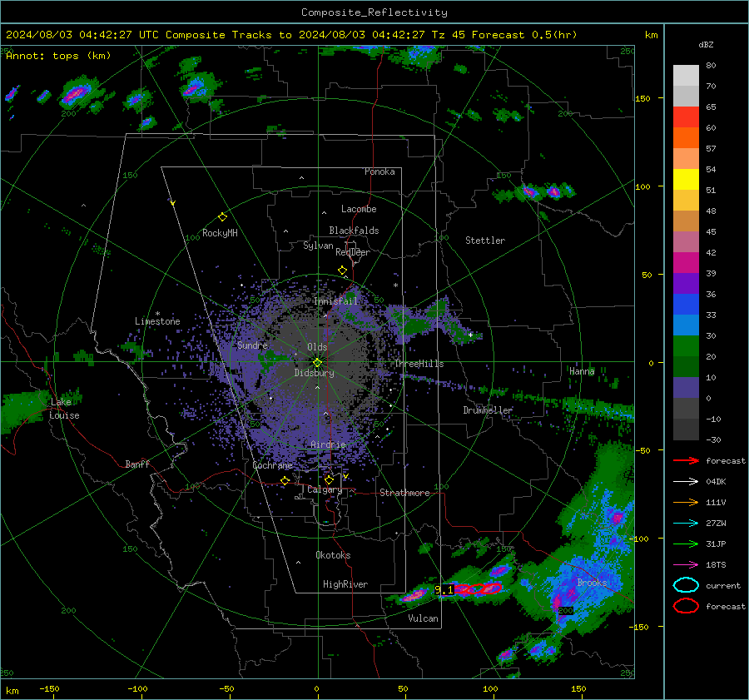Click the Hanna town label
This screenshot has width=749, height=700.
[x=582, y=371]
